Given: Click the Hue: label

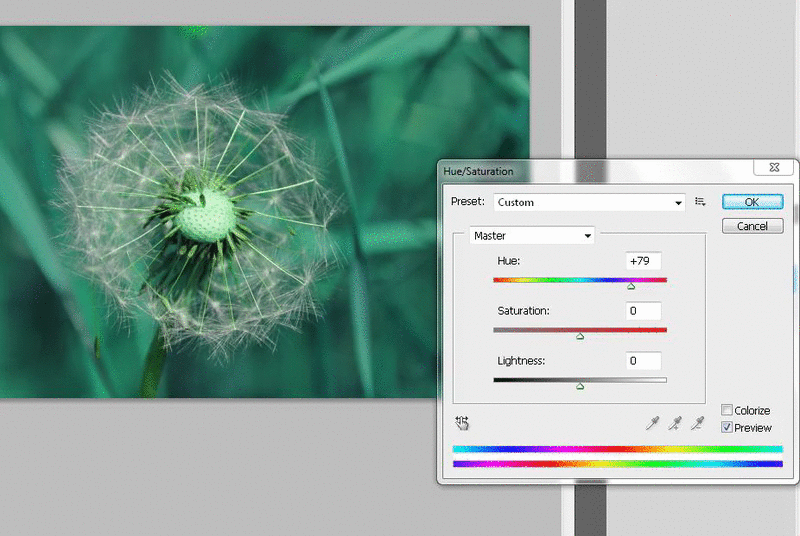Looking at the screenshot, I should pos(509,261).
